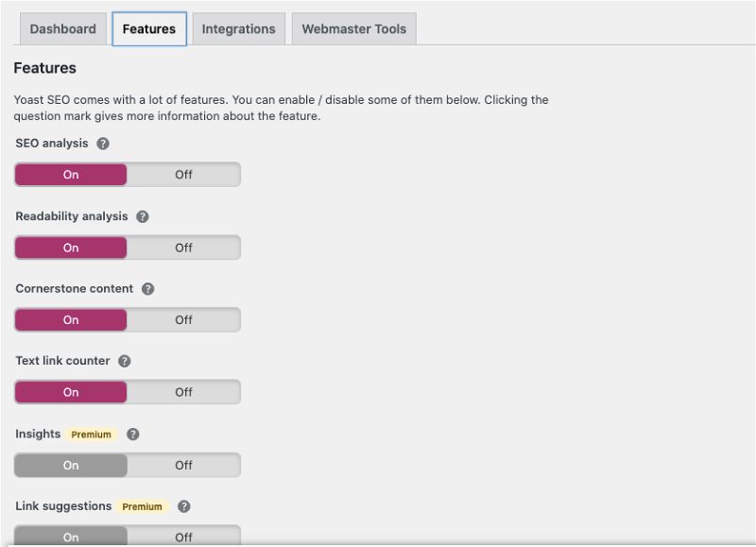Click Insights help question mark
This screenshot has width=756, height=547.
click(x=133, y=435)
